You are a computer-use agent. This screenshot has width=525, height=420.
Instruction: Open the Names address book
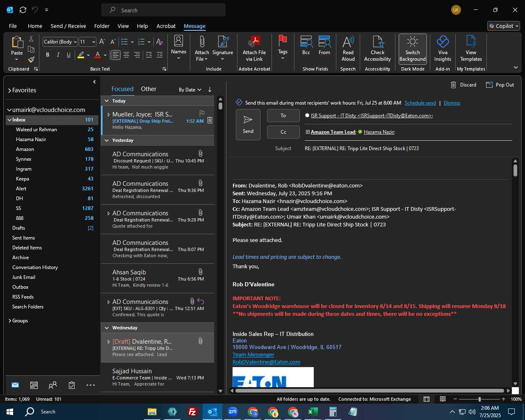(x=178, y=48)
